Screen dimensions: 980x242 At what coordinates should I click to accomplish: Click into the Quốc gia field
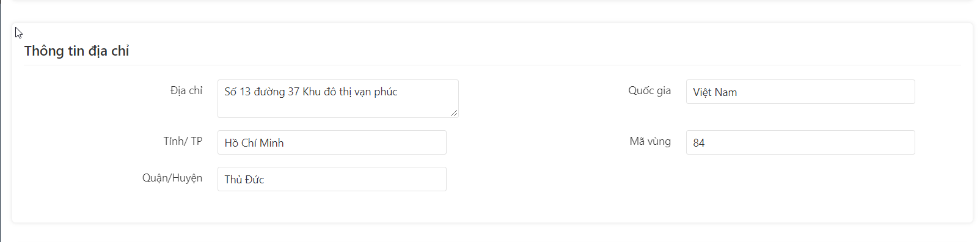[x=800, y=92]
